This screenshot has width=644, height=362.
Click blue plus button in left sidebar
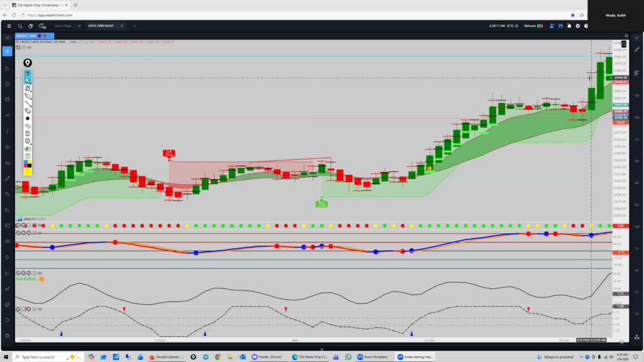[8, 51]
